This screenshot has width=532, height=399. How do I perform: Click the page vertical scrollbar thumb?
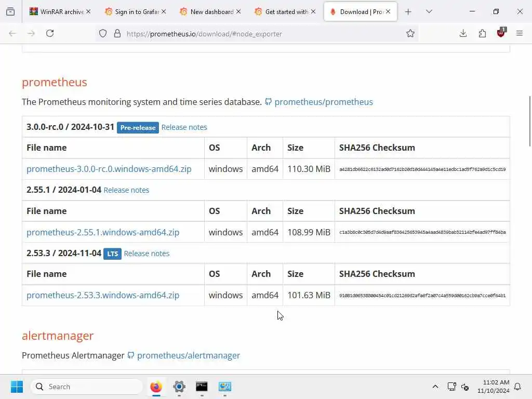(529, 121)
